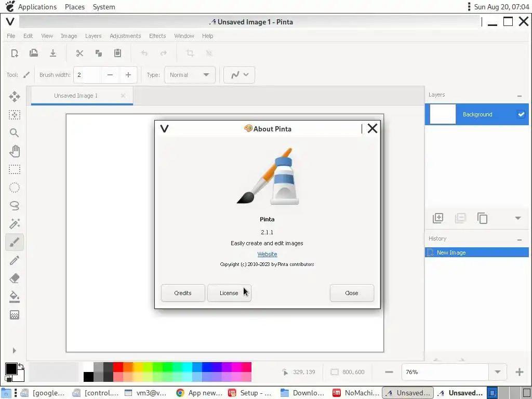Image resolution: width=532 pixels, height=399 pixels.
Task: Open the Adjustments menu
Action: click(125, 36)
